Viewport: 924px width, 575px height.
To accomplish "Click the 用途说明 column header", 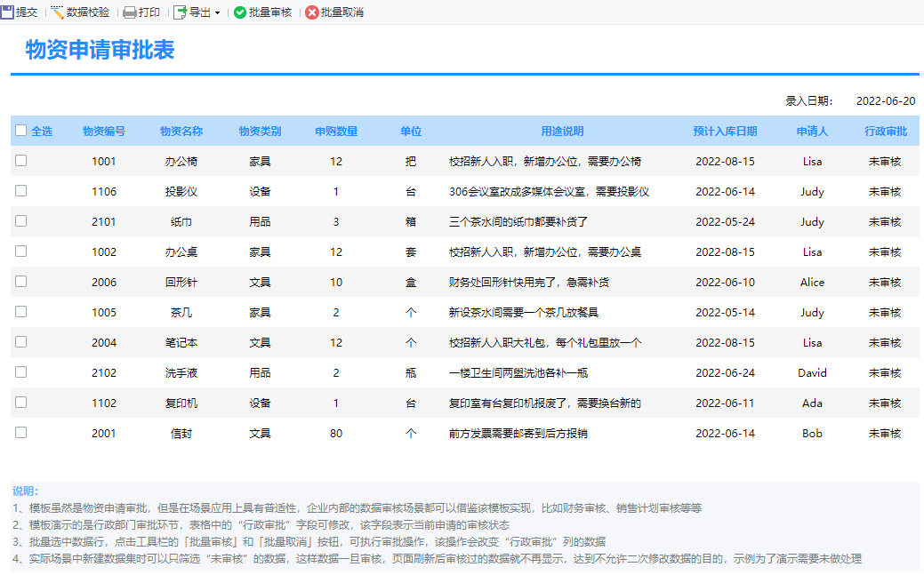I will [x=562, y=132].
